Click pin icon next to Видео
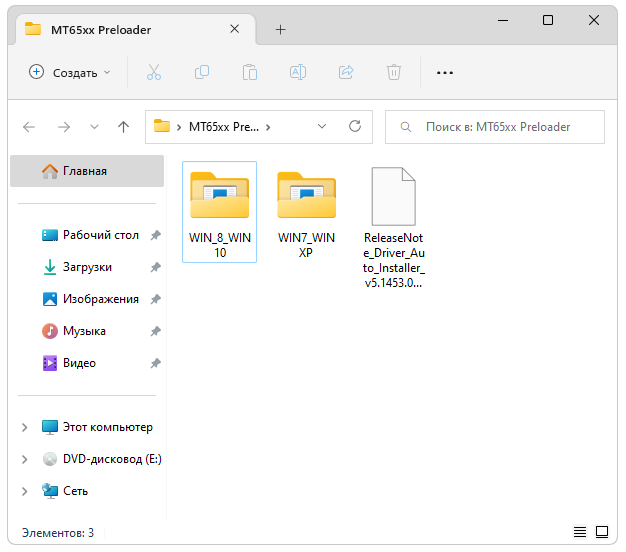This screenshot has height=552, width=626. pos(155,363)
